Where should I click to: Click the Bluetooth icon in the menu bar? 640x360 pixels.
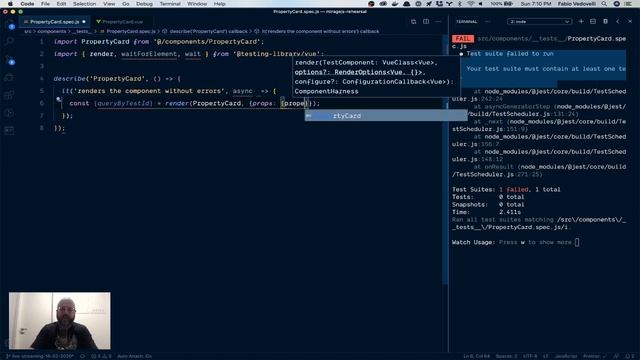tap(460, 4)
